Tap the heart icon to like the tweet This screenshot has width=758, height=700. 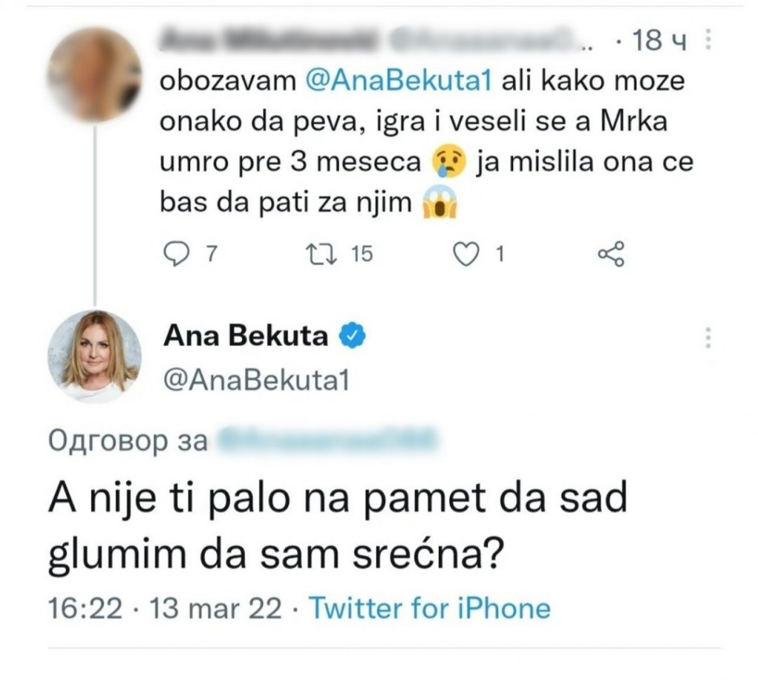[x=466, y=255]
